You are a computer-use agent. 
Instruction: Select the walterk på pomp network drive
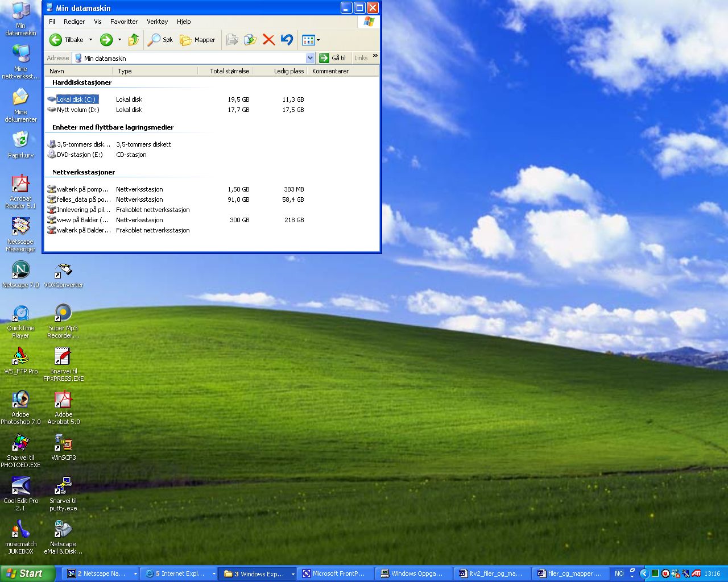(x=78, y=189)
